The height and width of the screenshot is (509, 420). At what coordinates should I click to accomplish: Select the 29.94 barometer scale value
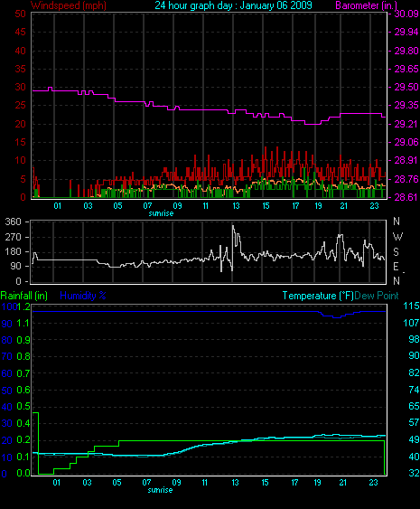coord(406,32)
